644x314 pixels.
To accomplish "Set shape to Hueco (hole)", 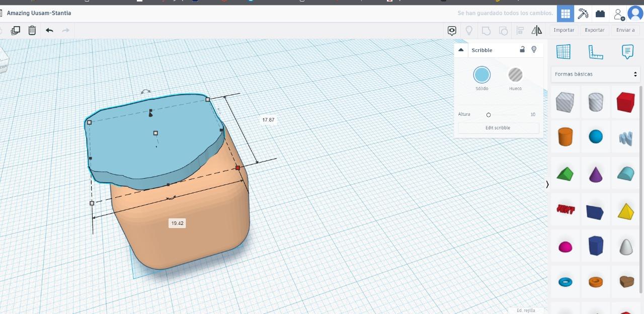I will pyautogui.click(x=515, y=75).
